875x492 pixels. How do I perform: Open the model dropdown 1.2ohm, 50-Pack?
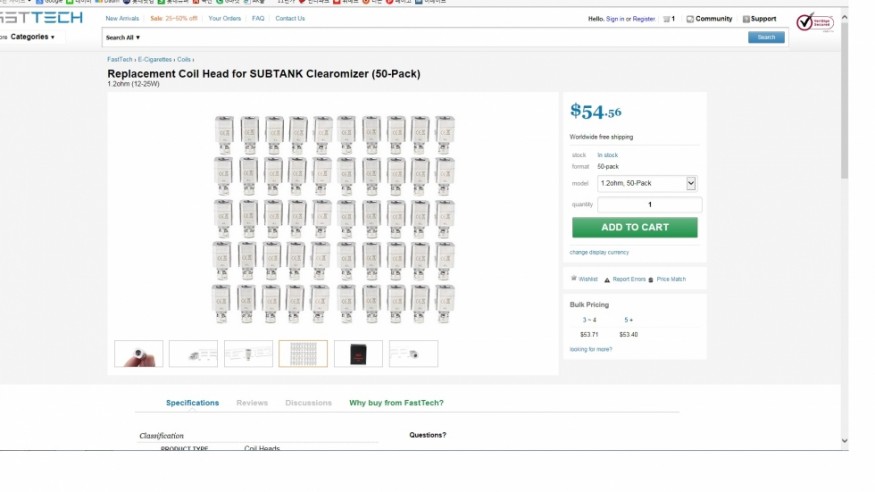646,184
